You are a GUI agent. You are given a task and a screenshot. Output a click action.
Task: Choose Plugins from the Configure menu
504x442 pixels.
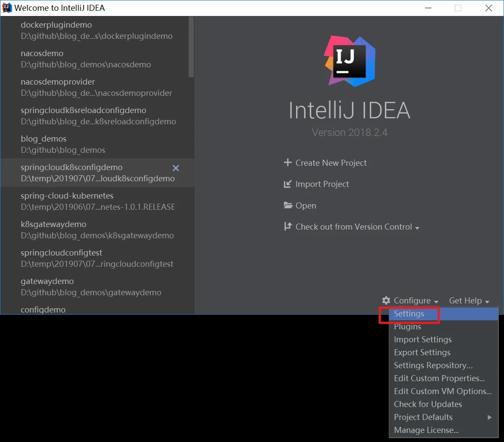coord(444,327)
